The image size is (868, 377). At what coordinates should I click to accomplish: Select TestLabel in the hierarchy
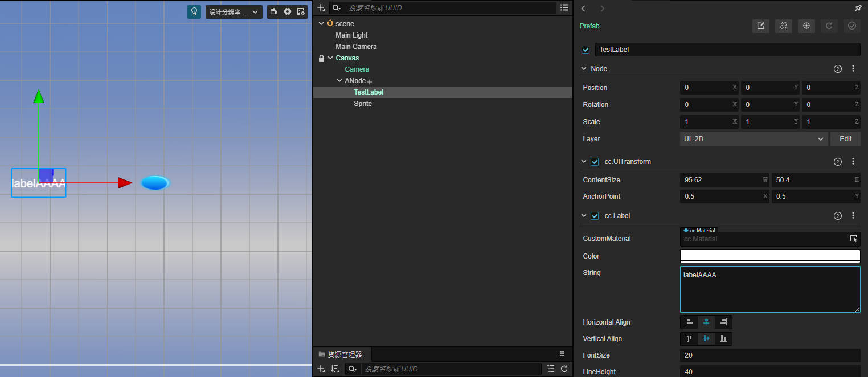(369, 92)
